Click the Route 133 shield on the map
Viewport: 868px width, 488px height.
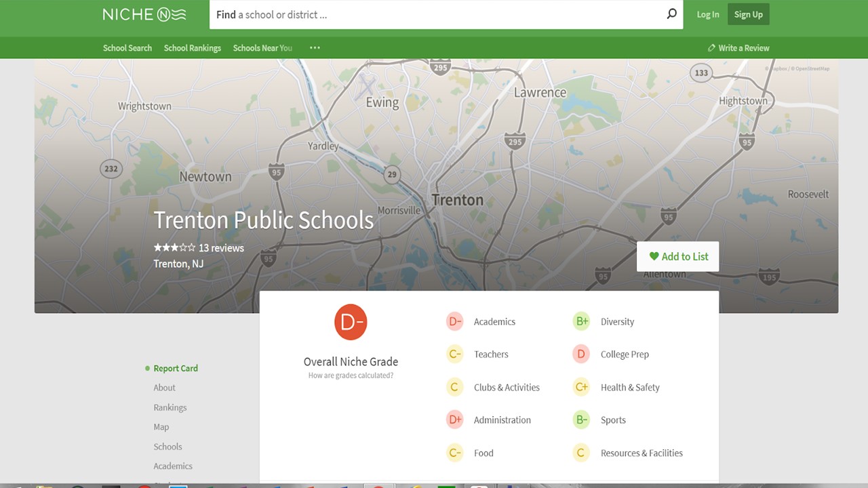point(701,73)
